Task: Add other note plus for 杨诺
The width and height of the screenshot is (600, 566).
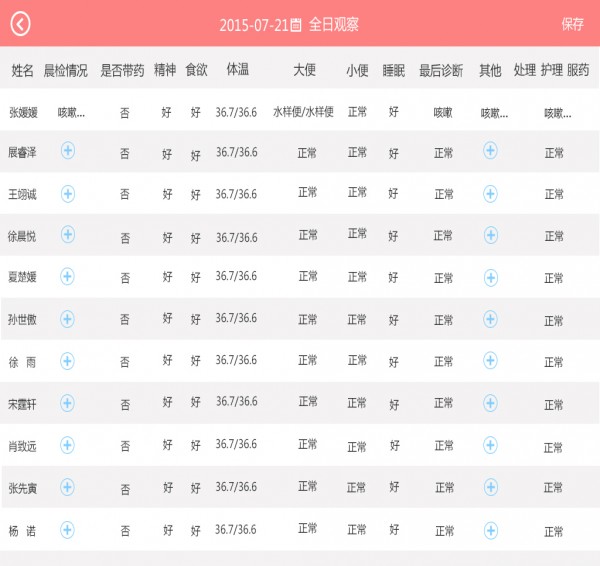Action: point(490,529)
